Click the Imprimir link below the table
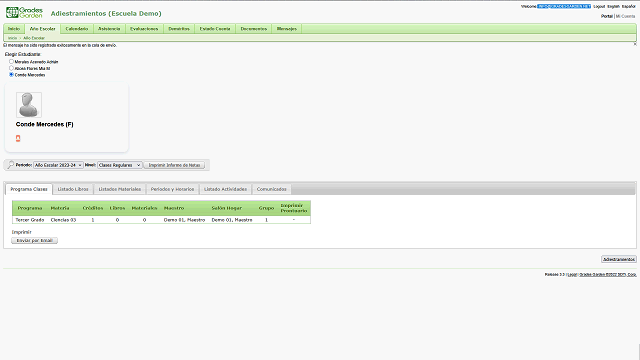The image size is (640, 360). [22, 232]
